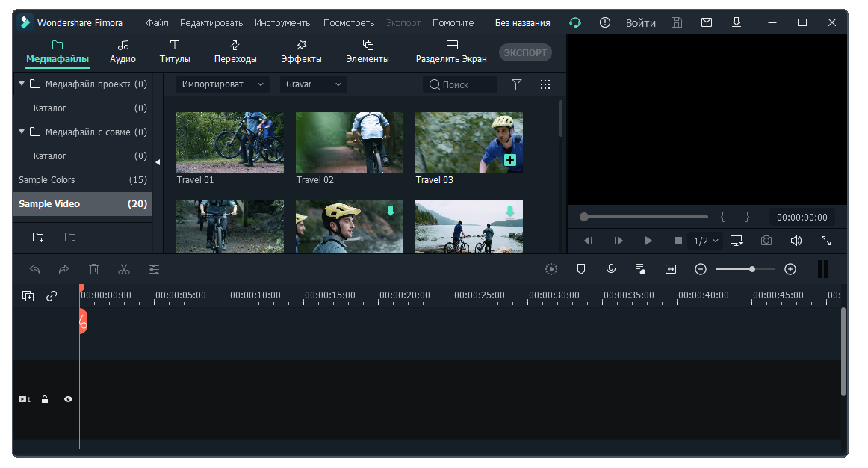The width and height of the screenshot is (868, 468).
Task: Click the trash delete icon above timeline
Action: [x=94, y=269]
